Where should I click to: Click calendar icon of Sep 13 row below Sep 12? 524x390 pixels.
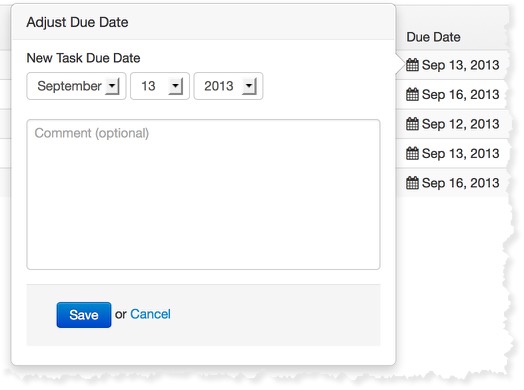point(412,153)
